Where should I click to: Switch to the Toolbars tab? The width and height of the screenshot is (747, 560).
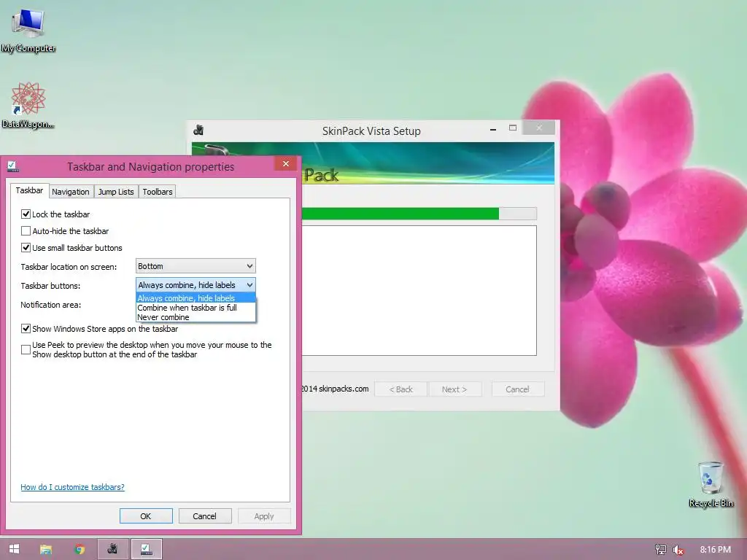click(x=158, y=192)
